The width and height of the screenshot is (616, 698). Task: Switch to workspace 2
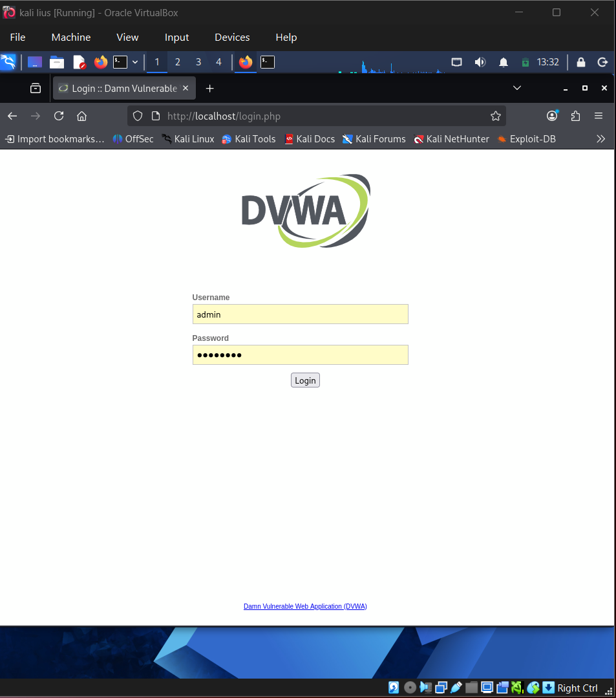[x=178, y=62]
